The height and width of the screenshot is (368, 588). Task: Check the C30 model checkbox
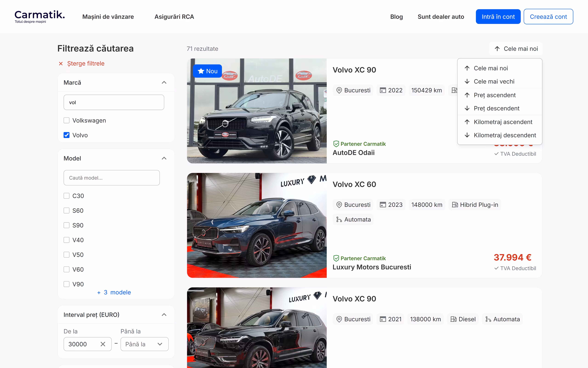pyautogui.click(x=66, y=196)
